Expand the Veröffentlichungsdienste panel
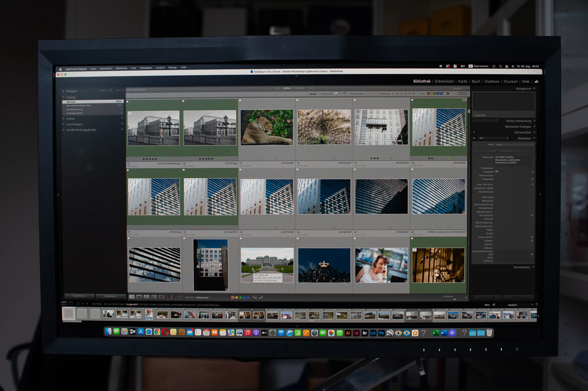 click(x=64, y=130)
